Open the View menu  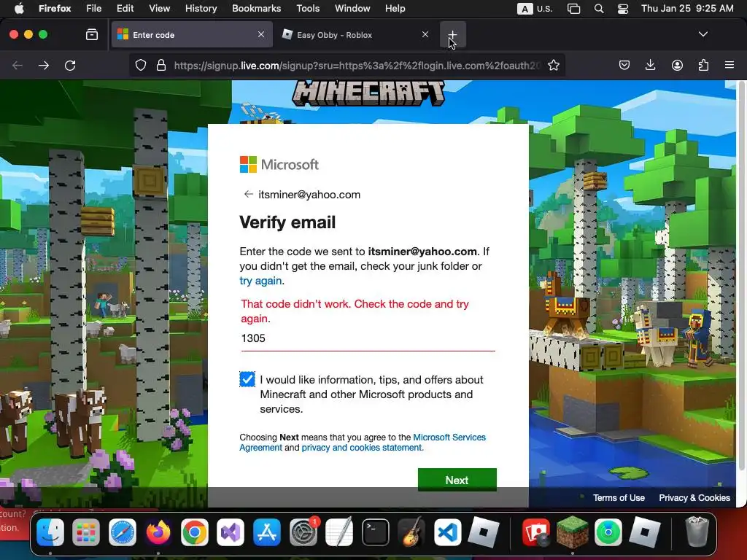159,9
